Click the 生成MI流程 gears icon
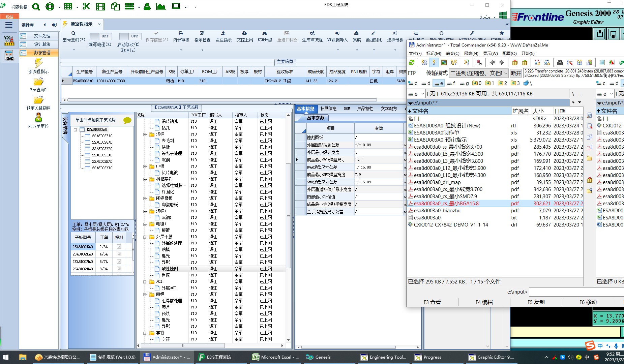The width and height of the screenshot is (624, 364). (312, 33)
